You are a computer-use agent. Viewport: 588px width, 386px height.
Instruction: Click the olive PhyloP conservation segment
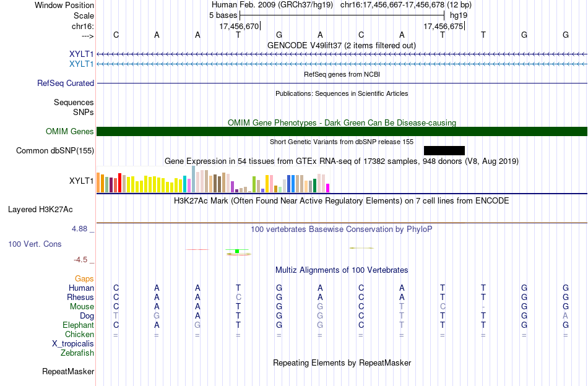point(361,248)
